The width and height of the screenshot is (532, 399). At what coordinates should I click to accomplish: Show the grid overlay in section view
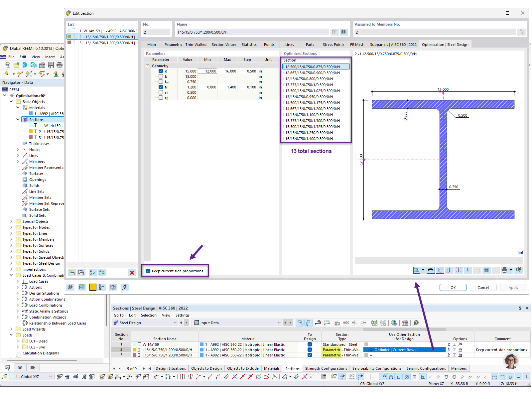[486, 270]
